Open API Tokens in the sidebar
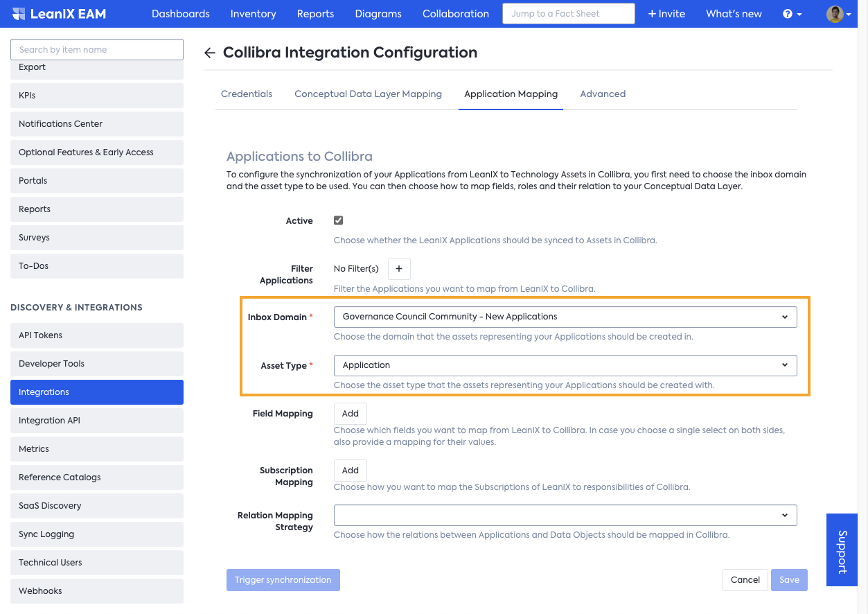The width and height of the screenshot is (868, 614). (97, 335)
